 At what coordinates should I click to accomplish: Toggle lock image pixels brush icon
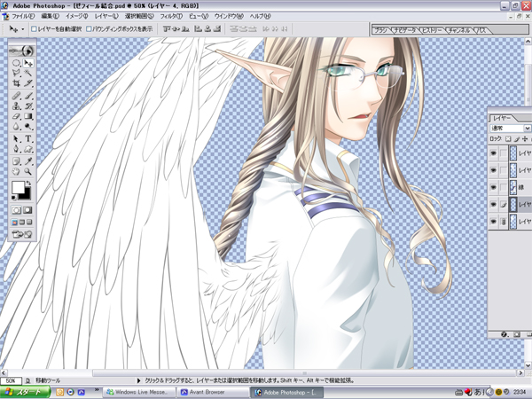tap(517, 139)
